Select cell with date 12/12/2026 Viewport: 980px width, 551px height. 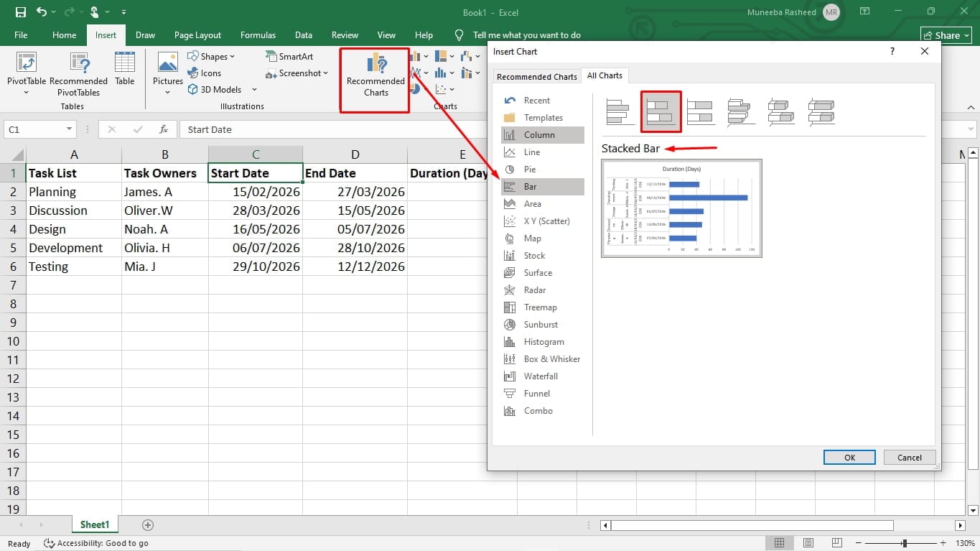pos(355,267)
